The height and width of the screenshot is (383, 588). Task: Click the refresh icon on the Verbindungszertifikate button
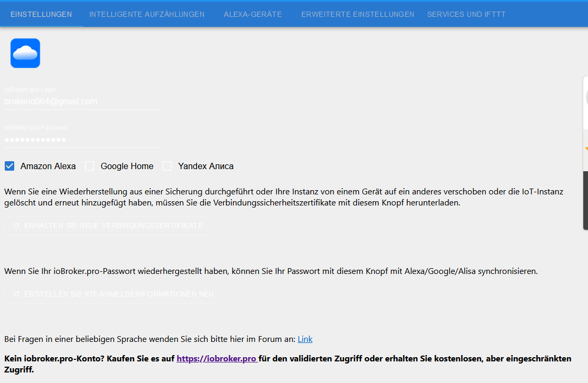tap(16, 225)
